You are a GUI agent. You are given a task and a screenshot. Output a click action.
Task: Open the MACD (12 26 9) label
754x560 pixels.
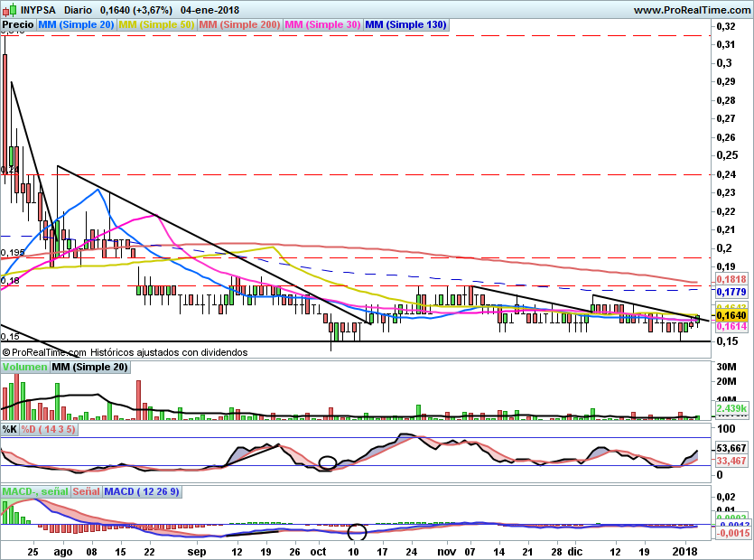(143, 491)
